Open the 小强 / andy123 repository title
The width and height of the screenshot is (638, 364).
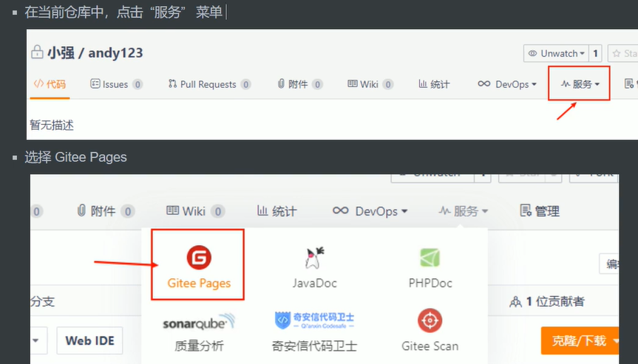tap(95, 53)
